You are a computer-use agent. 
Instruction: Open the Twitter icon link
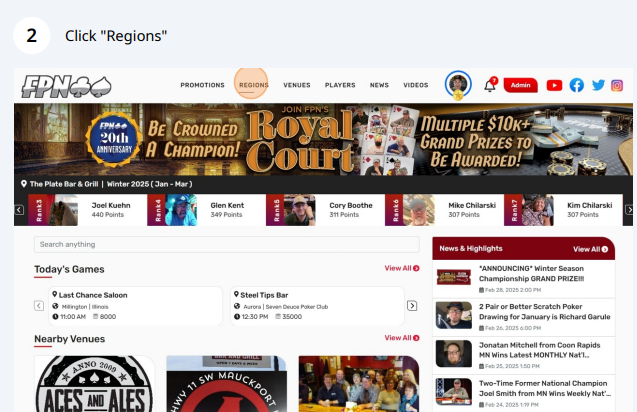598,85
